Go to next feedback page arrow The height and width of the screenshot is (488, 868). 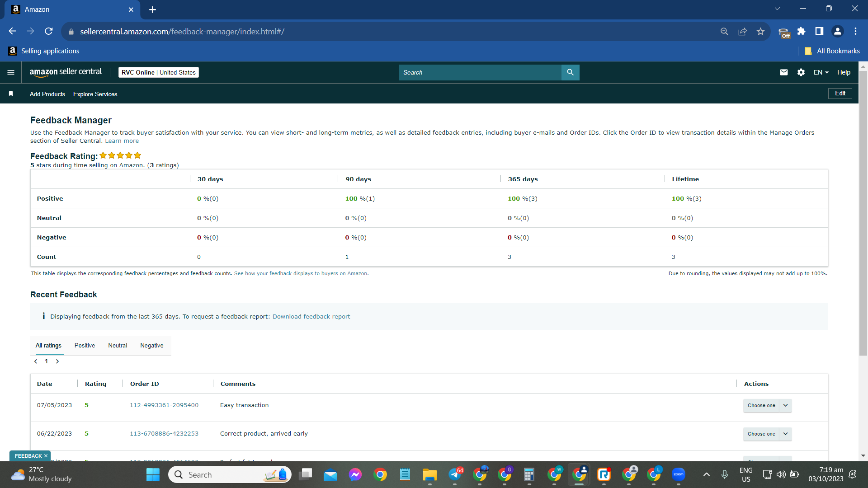[57, 361]
